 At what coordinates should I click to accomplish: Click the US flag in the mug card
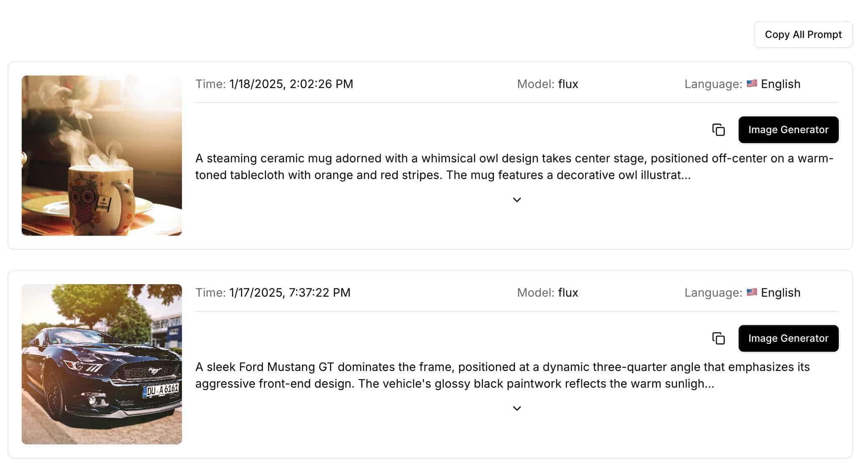pyautogui.click(x=752, y=83)
